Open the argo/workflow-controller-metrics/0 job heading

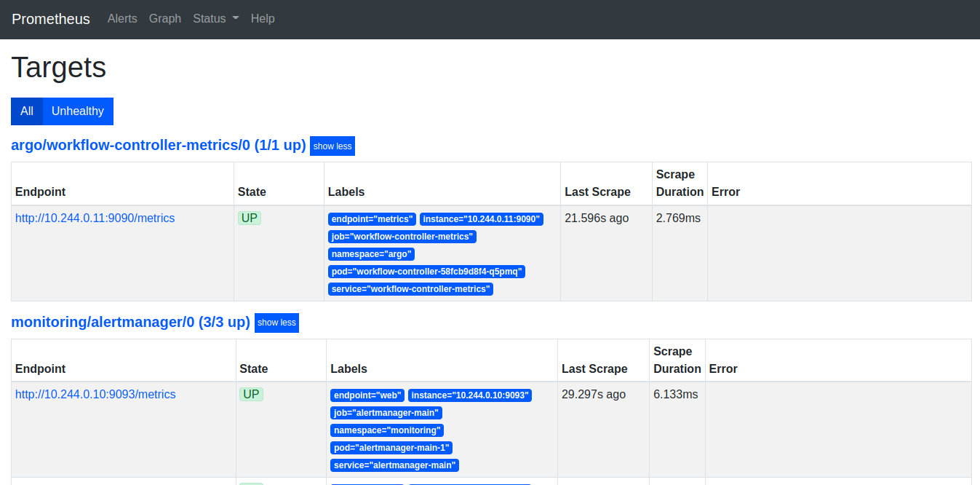click(158, 145)
